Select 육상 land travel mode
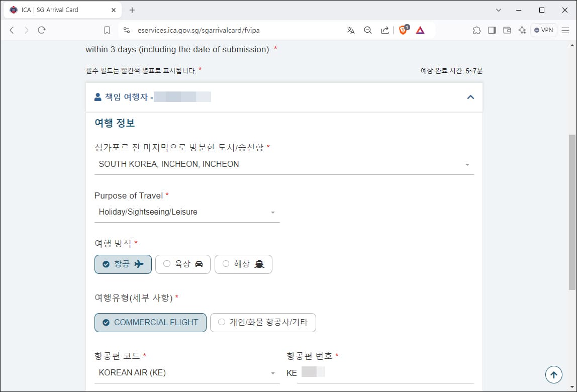This screenshot has height=392, width=577. [x=183, y=264]
